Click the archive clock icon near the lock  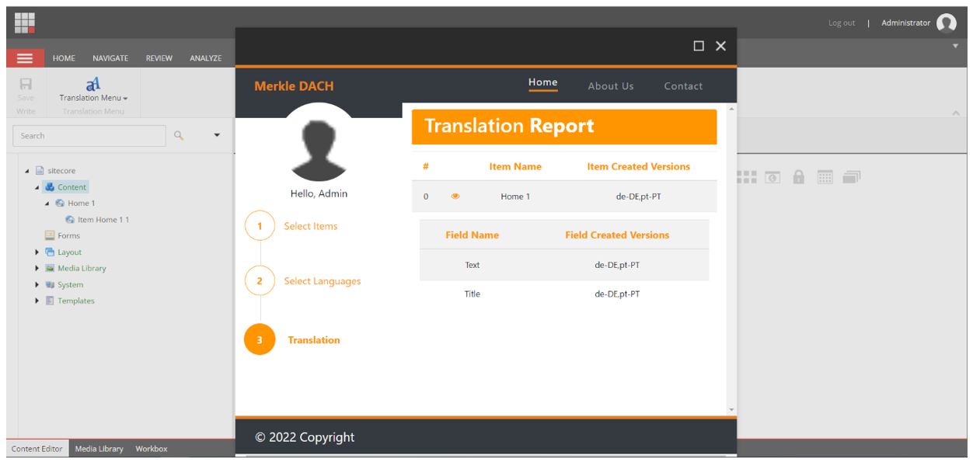773,176
